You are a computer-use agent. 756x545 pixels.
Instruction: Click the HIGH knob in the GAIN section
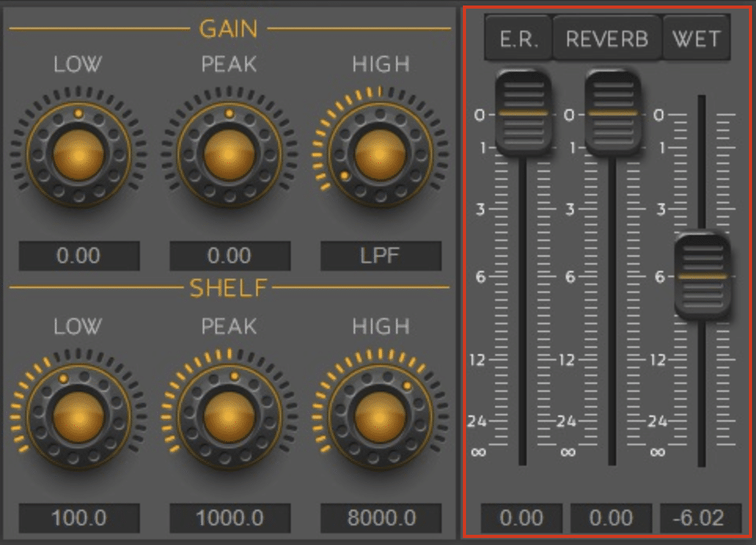(x=380, y=154)
